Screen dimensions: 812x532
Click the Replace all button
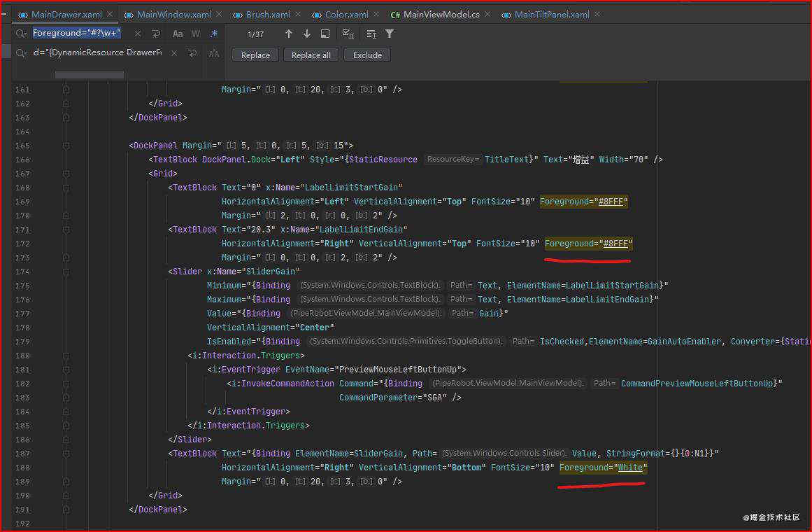tap(311, 55)
